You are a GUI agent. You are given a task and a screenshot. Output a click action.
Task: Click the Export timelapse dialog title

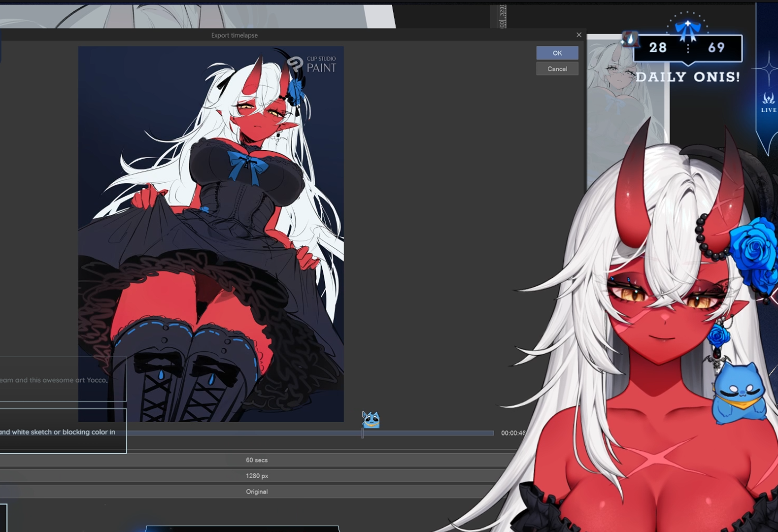tap(235, 35)
